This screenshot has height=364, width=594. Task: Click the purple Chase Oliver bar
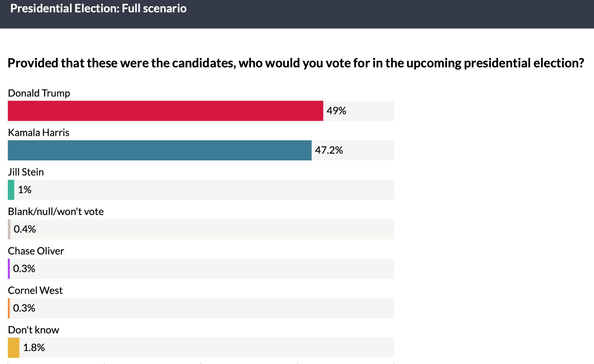(x=9, y=269)
